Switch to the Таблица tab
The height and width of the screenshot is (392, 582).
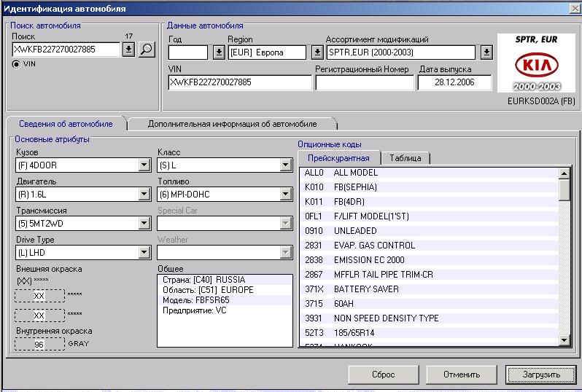click(x=406, y=158)
